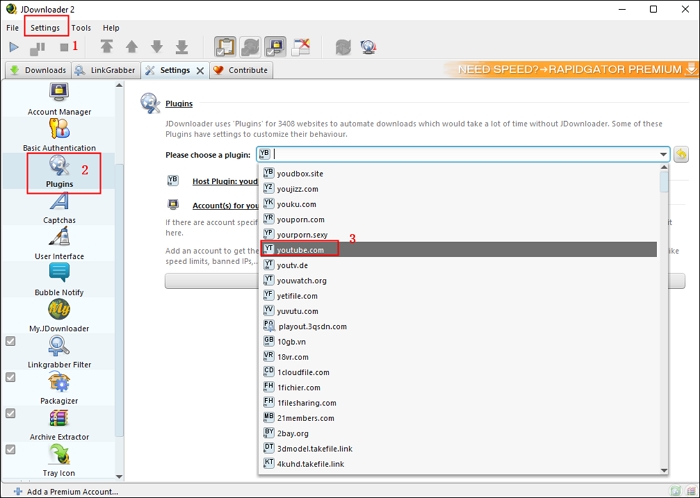Click Add a Premium Account link

[66, 491]
